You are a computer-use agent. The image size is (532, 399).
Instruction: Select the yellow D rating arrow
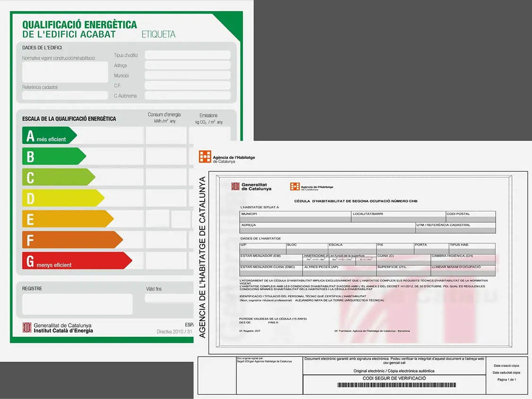pos(62,198)
